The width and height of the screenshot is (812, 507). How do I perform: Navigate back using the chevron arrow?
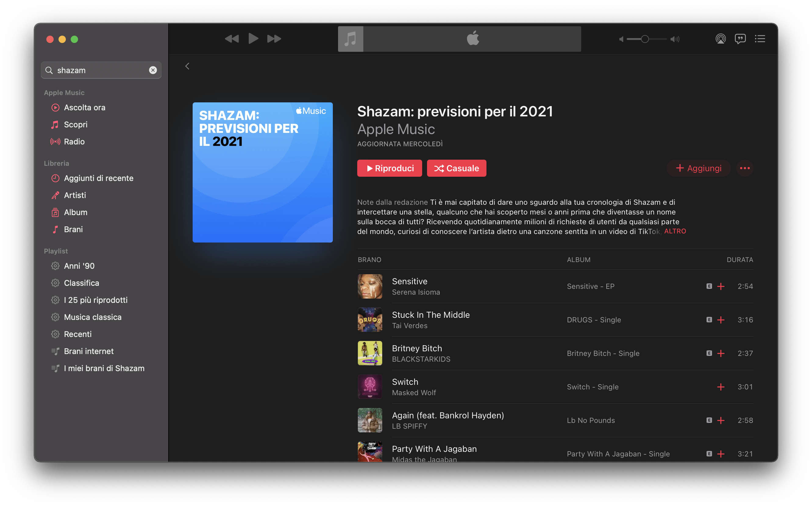(187, 66)
